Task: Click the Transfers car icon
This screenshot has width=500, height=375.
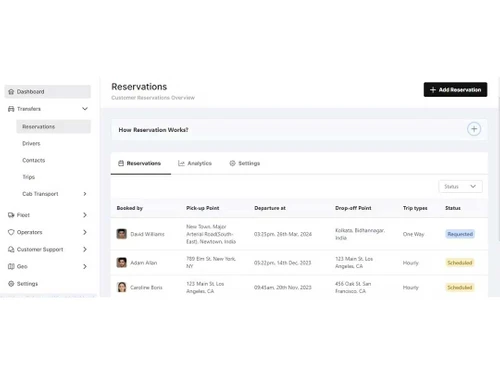Action: (11, 109)
